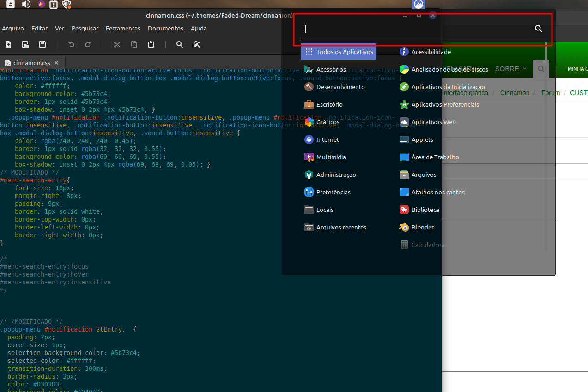Open the Ver menu
This screenshot has height=392, width=588.
pyautogui.click(x=60, y=28)
